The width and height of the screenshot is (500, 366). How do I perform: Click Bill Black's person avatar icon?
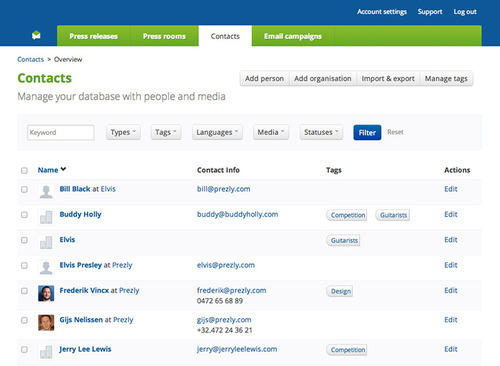point(46,192)
